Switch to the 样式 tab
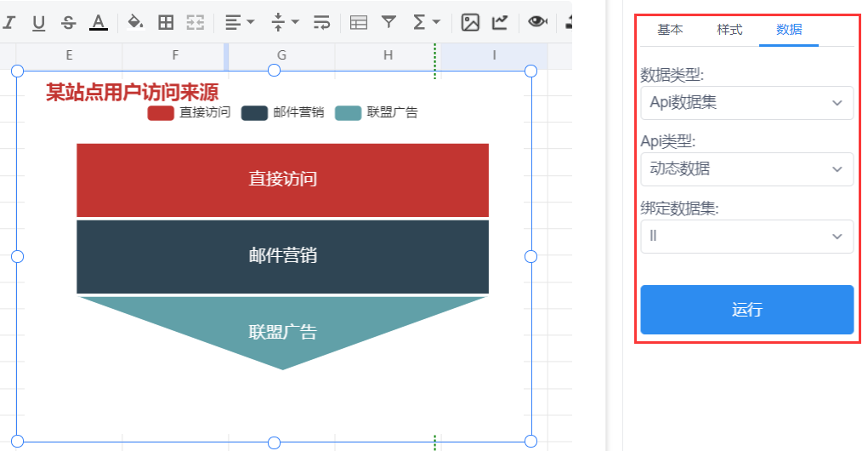Image resolution: width=868 pixels, height=451 pixels. tap(729, 30)
